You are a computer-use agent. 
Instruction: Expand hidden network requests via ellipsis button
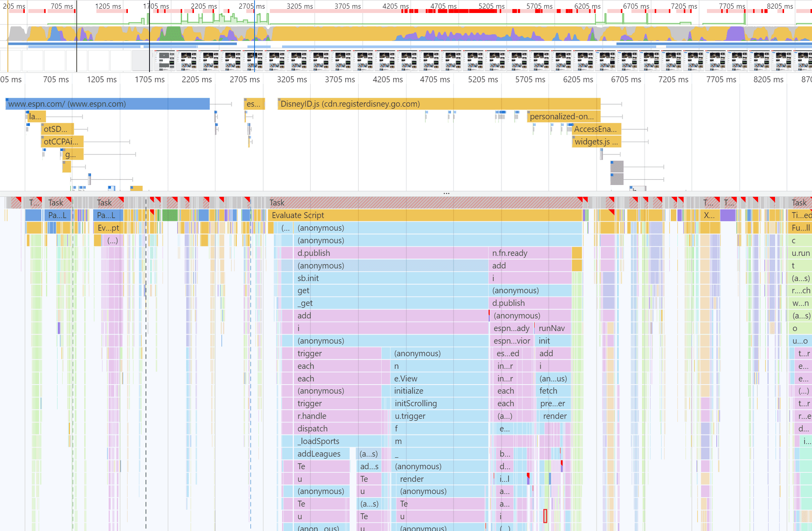tap(447, 192)
